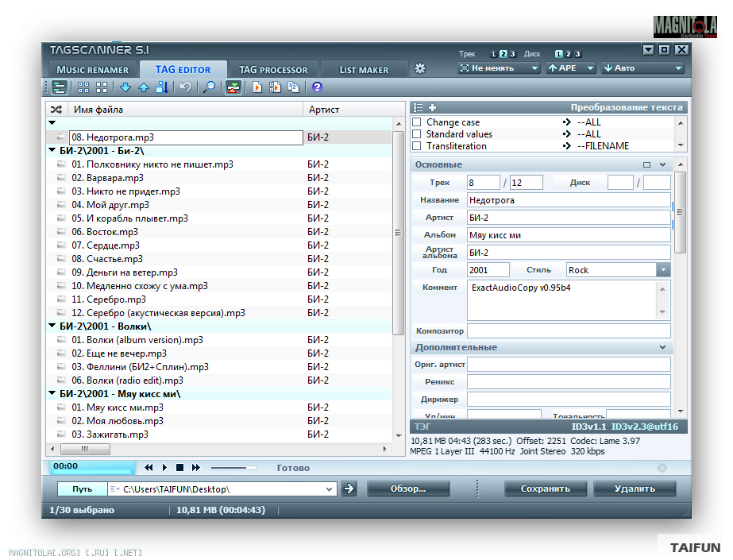The height and width of the screenshot is (560, 733).
Task: Set Трек digits toggle to 3
Action: coord(512,54)
